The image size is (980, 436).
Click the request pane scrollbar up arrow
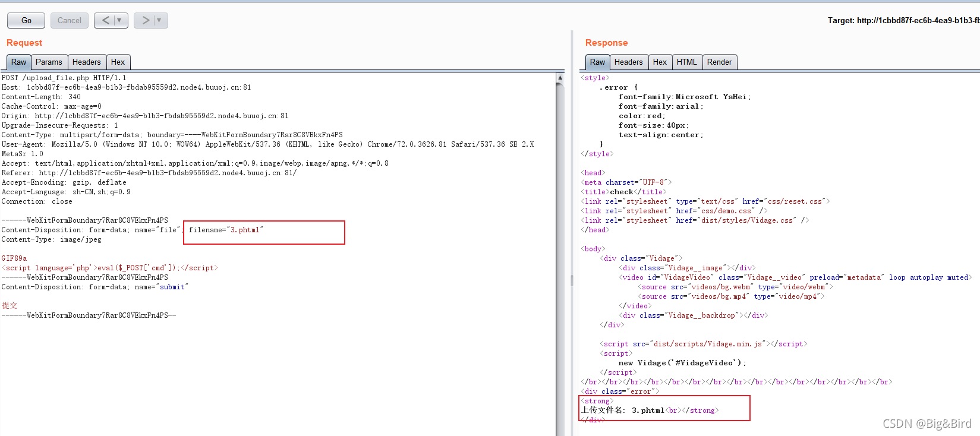(x=560, y=77)
